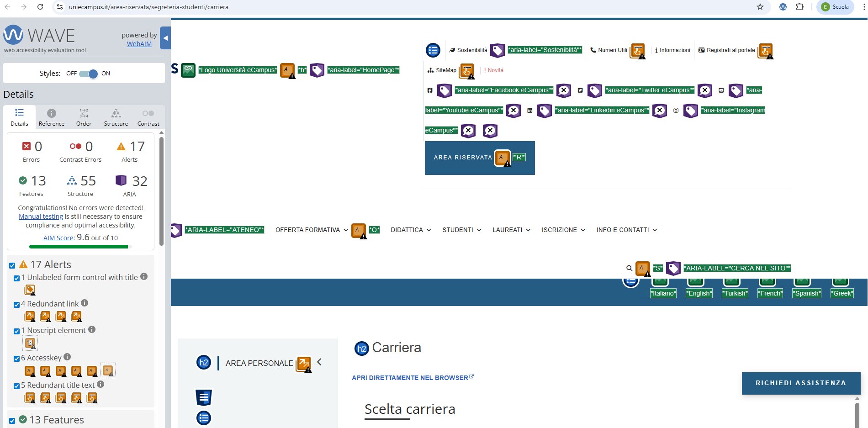The height and width of the screenshot is (428, 868).
Task: Collapse the AREA PERSONALE panel chevron
Action: coord(319,362)
